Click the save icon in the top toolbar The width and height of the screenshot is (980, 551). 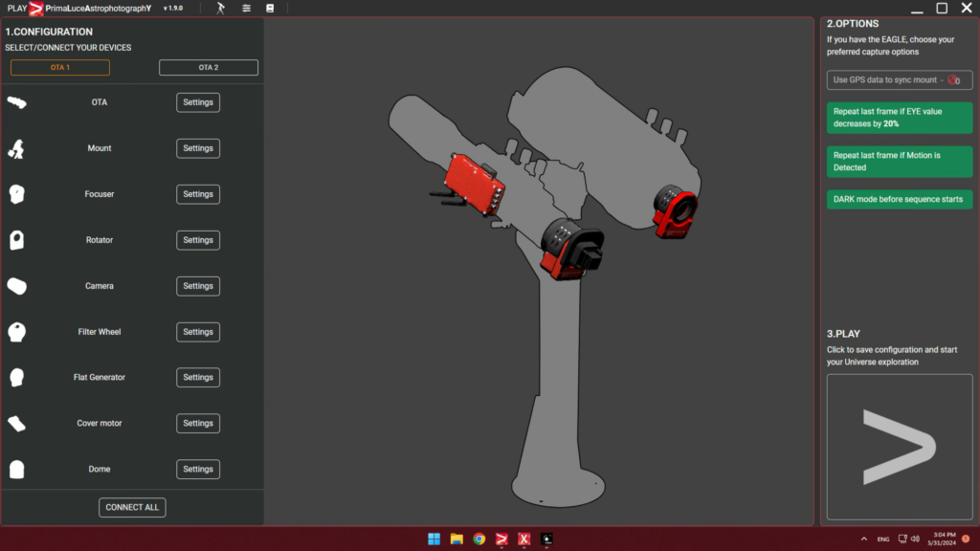(x=270, y=8)
